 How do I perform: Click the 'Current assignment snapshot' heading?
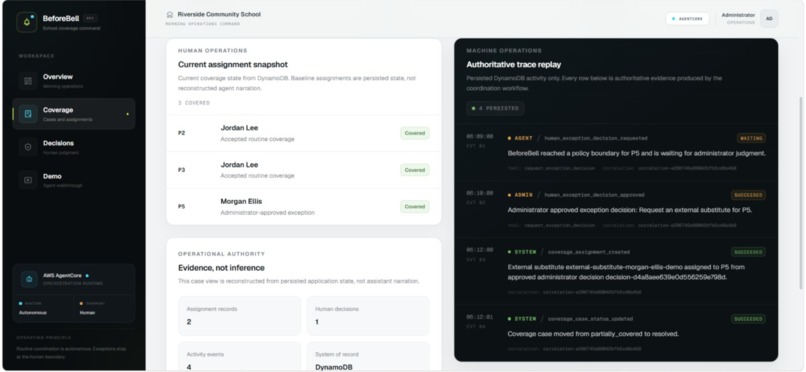pyautogui.click(x=233, y=64)
